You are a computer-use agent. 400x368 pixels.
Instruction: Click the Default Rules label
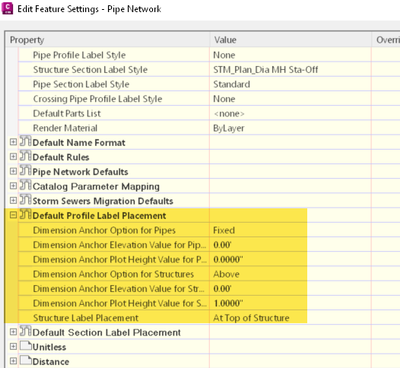61,157
